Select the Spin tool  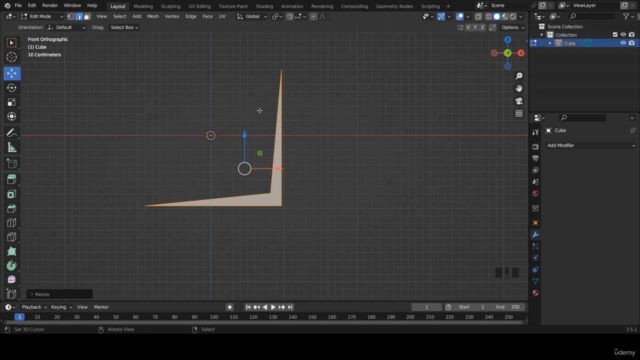(12, 266)
